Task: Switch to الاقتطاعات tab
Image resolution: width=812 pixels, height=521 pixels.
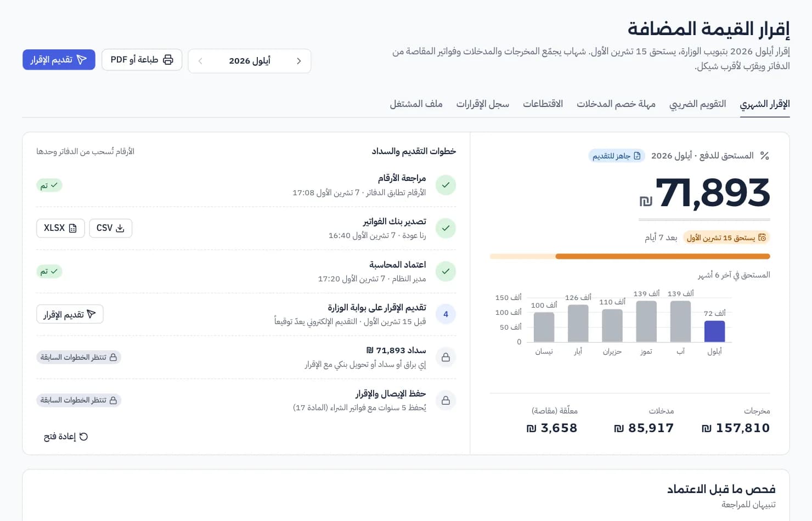Action: click(x=543, y=104)
